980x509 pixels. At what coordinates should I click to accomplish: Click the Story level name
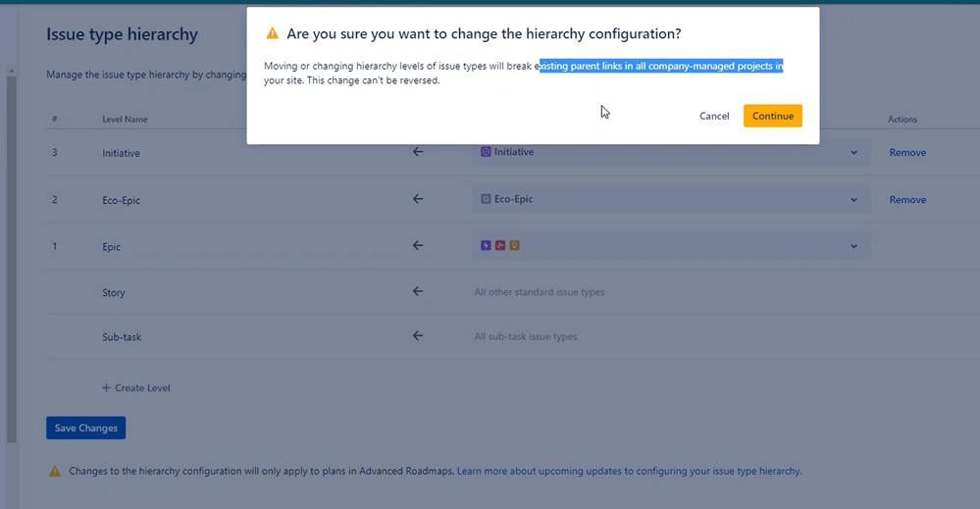[x=114, y=292]
